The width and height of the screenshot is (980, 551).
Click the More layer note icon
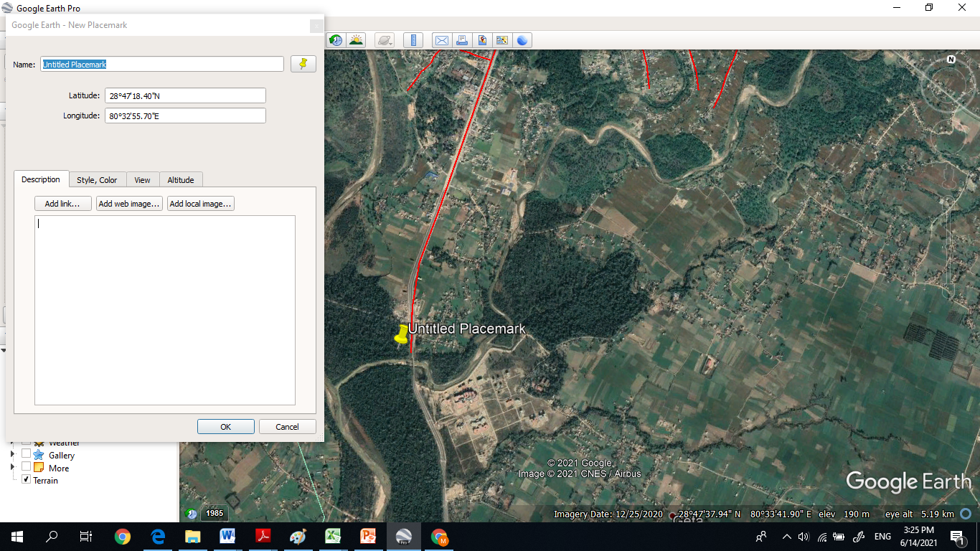click(x=38, y=468)
